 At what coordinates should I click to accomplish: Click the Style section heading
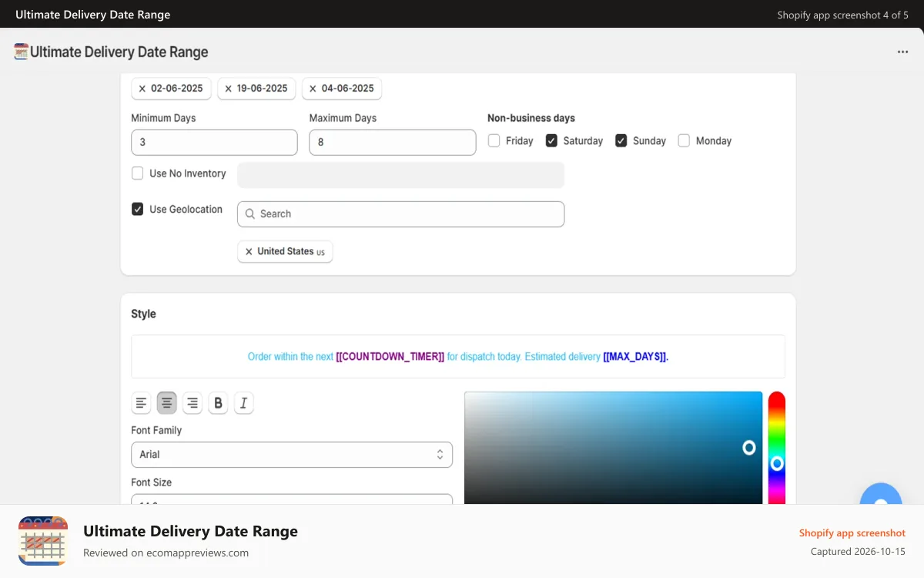[143, 314]
